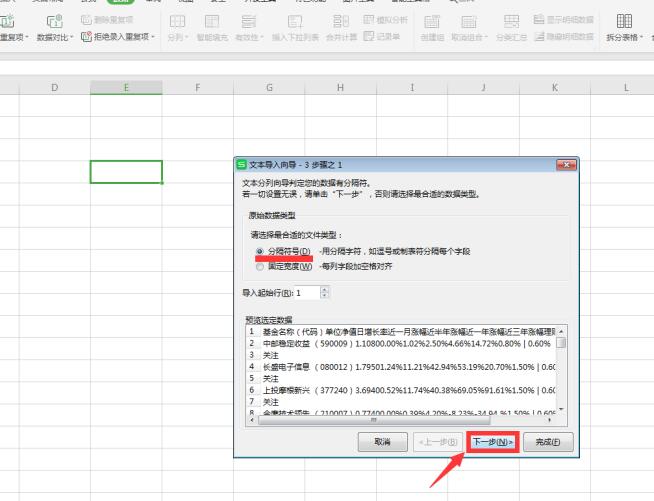Screen dimensions: 654x501
Task: Click preview row 5 关注
Action: tap(402, 379)
